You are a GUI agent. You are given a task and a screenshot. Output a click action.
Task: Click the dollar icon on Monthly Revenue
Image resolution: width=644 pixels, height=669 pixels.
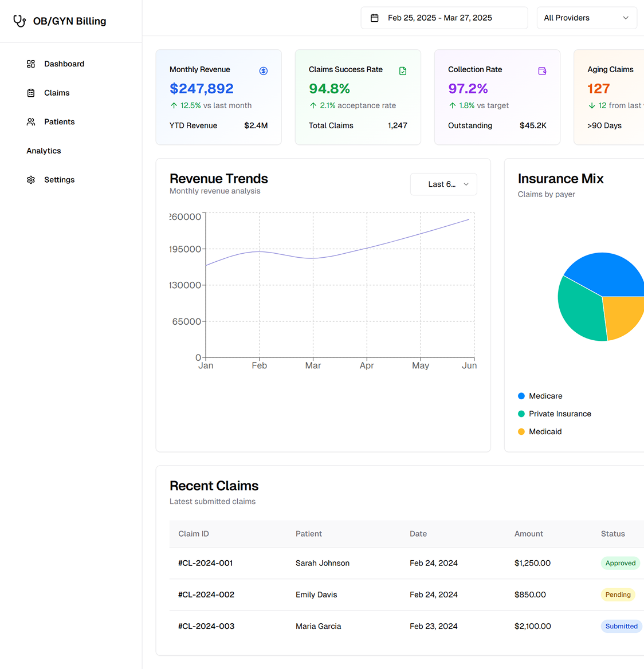[x=264, y=71]
